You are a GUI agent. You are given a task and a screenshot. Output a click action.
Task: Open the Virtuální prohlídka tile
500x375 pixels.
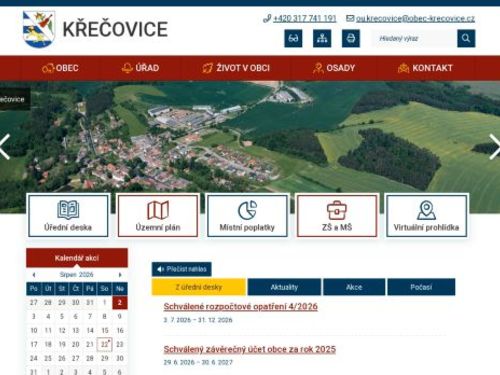pos(426,216)
